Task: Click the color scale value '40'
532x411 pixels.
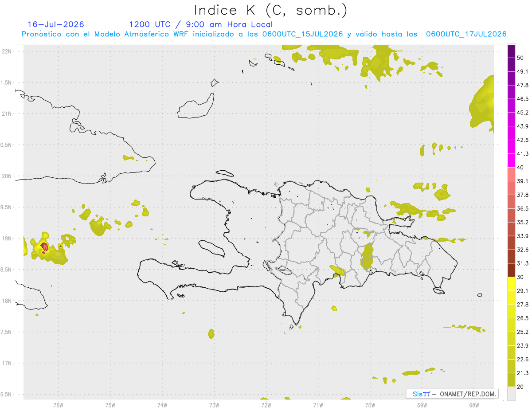Action: tap(521, 167)
